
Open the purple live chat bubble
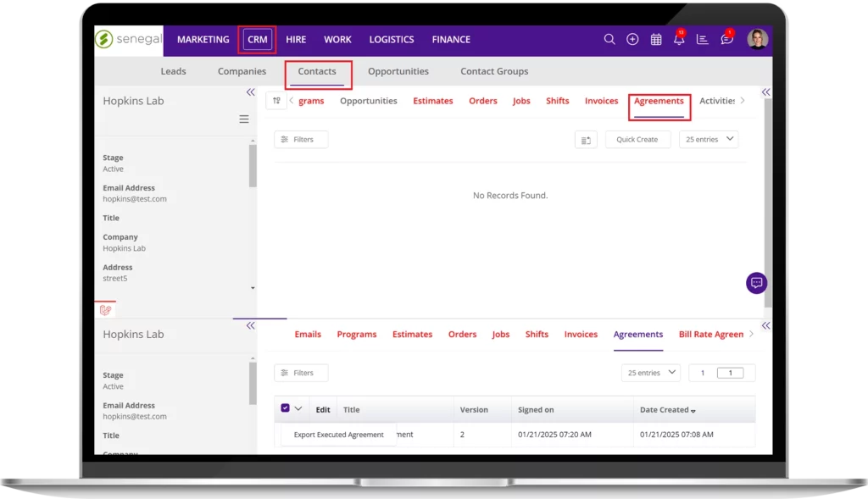click(x=756, y=283)
